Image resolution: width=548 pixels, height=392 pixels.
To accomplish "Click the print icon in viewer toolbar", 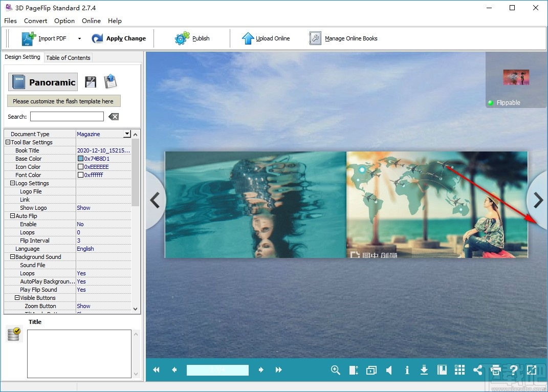I will click(x=495, y=370).
